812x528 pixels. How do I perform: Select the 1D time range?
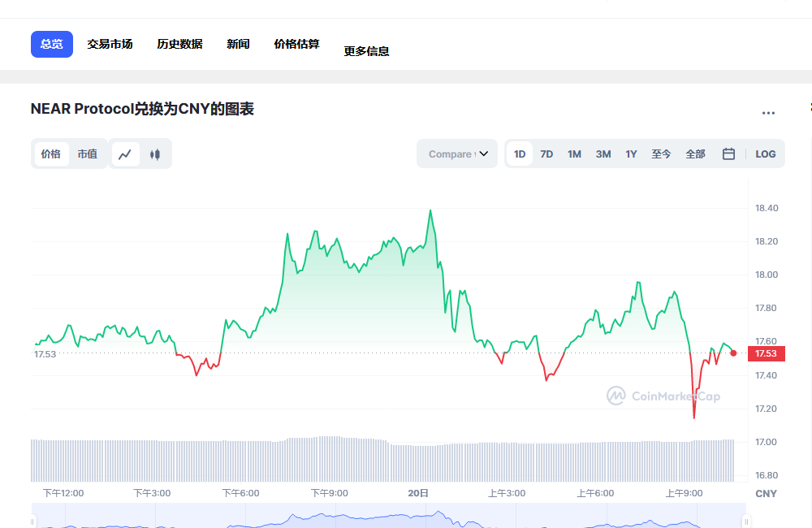point(520,154)
